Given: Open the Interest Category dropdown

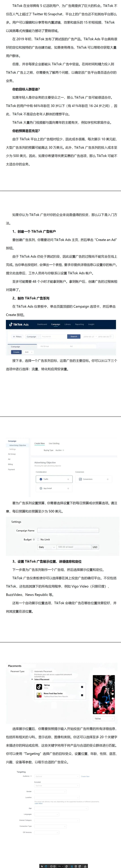Looking at the screenshot, I should 57,820.
